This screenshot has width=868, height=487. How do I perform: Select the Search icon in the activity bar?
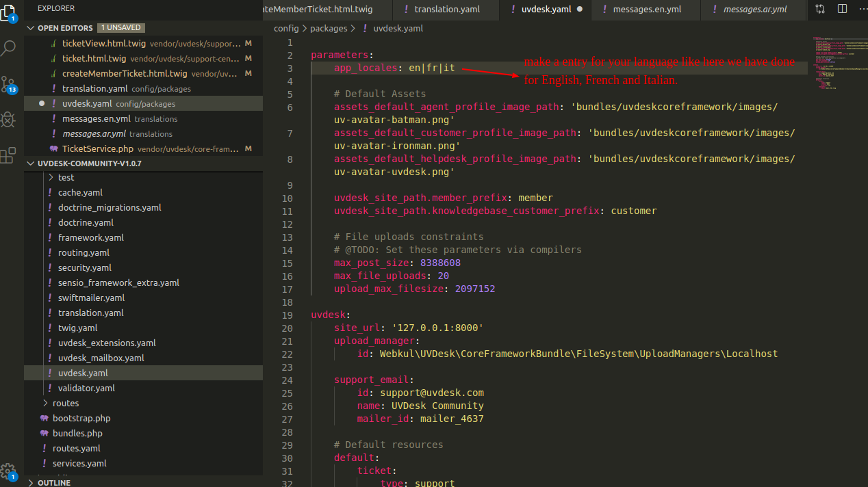9,48
